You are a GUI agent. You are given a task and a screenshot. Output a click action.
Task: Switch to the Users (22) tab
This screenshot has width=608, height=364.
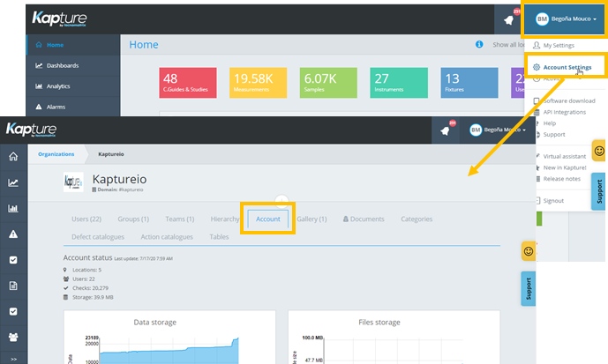click(86, 219)
